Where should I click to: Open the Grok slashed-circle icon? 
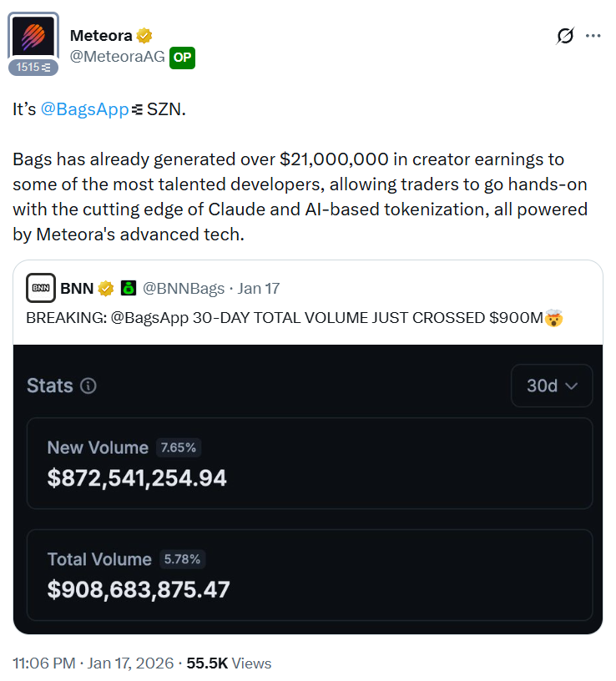point(565,36)
